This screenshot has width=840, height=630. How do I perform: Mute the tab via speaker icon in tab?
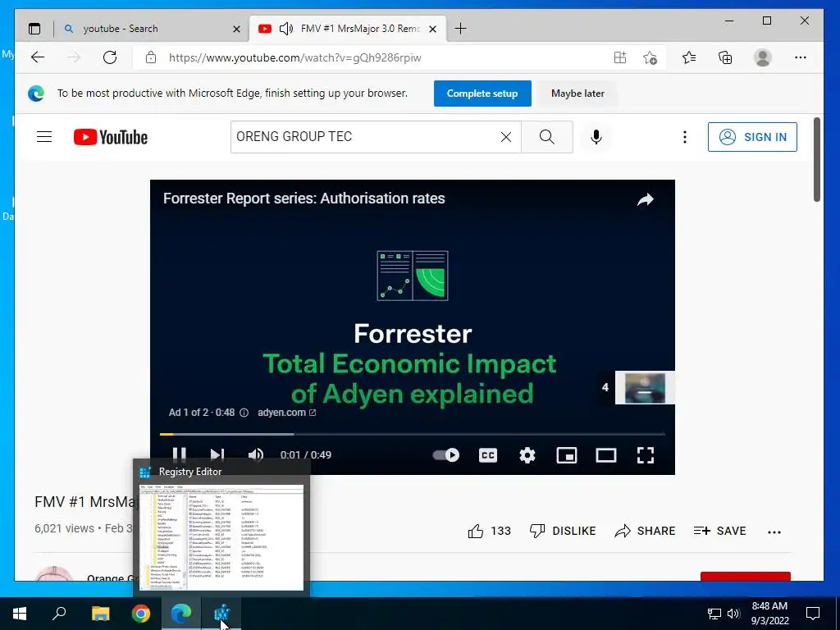(x=286, y=29)
